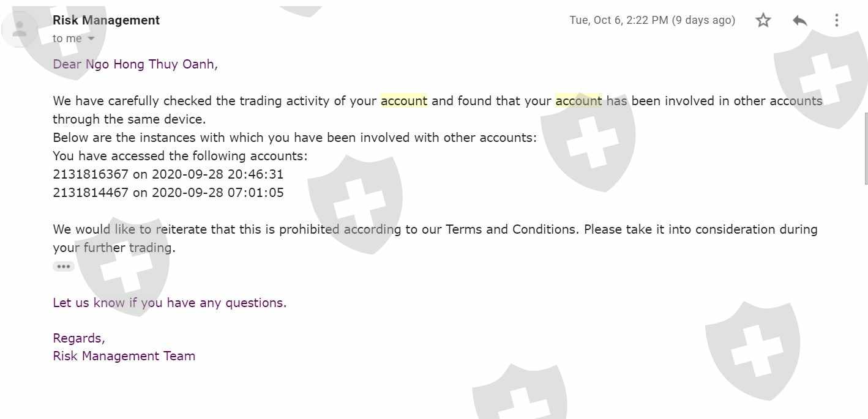Show trimmed content via the ellipsis button

tap(64, 267)
